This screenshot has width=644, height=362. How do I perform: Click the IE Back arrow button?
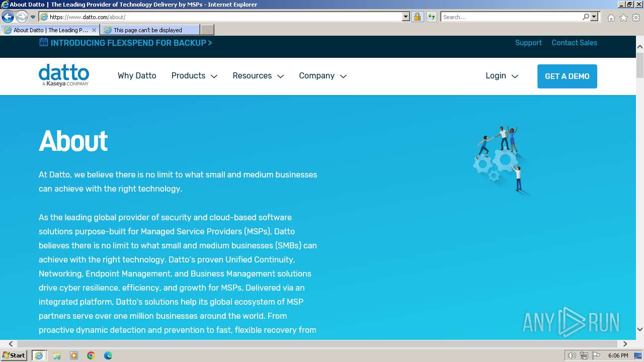click(8, 17)
